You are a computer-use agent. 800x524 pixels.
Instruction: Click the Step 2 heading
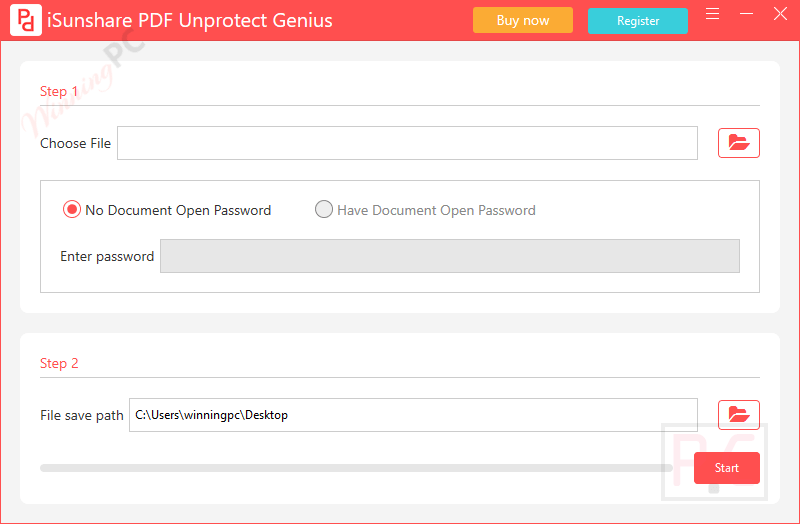[x=59, y=363]
